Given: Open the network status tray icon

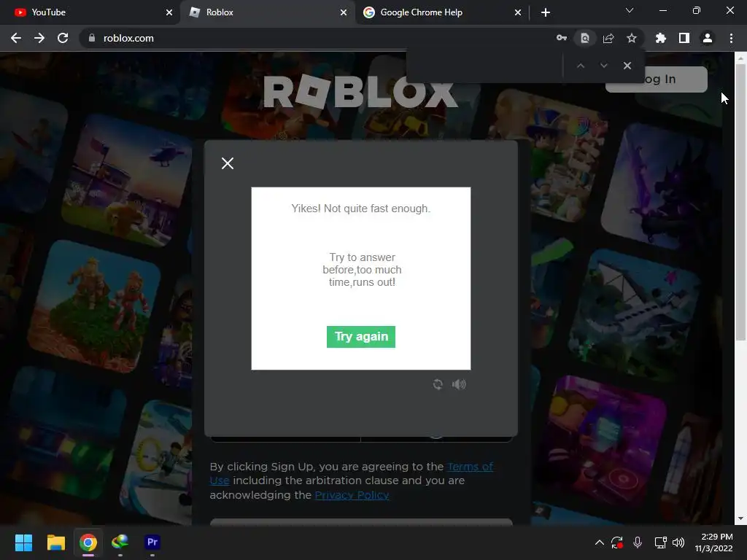Looking at the screenshot, I should (x=660, y=542).
